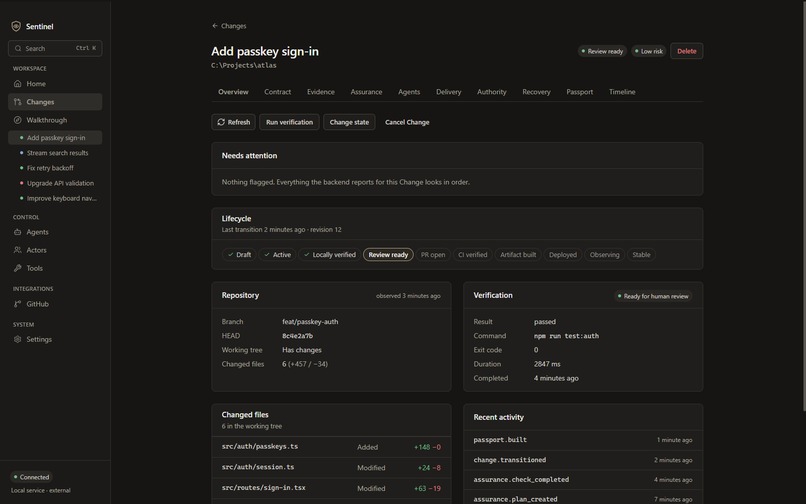Click the Artifact built lifecycle stage
Screen dimensions: 806x504
click(518, 255)
